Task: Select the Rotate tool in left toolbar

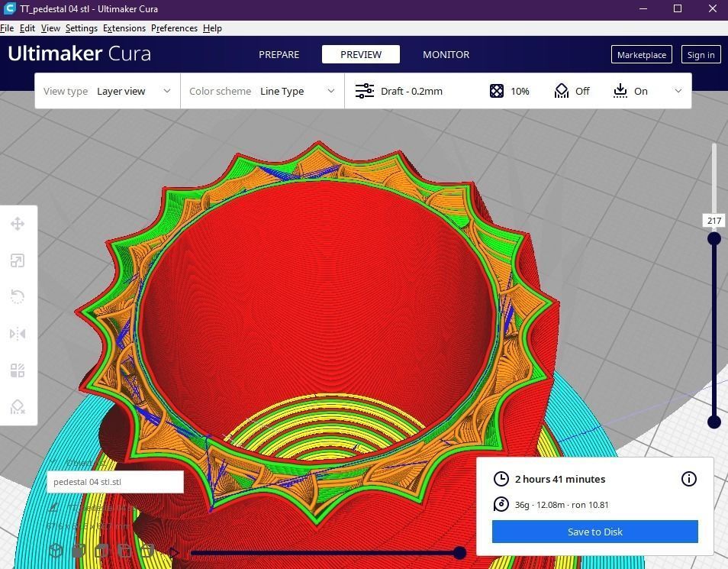Action: tap(18, 296)
